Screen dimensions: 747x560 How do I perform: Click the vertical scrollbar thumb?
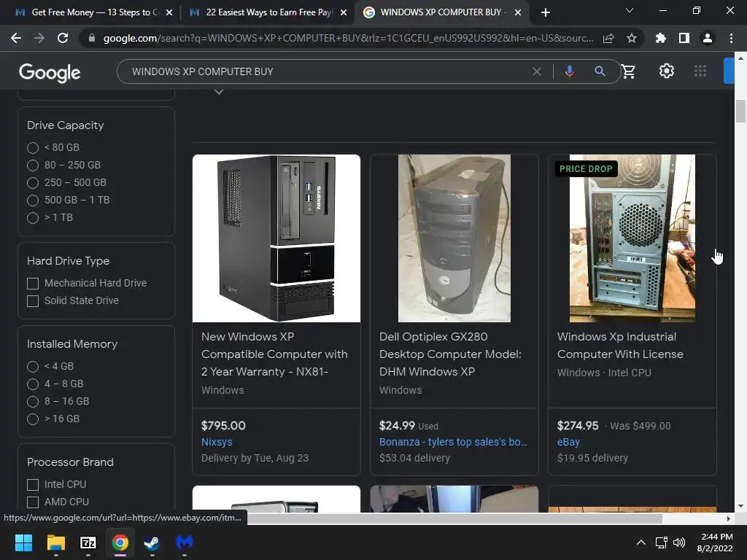[x=740, y=112]
